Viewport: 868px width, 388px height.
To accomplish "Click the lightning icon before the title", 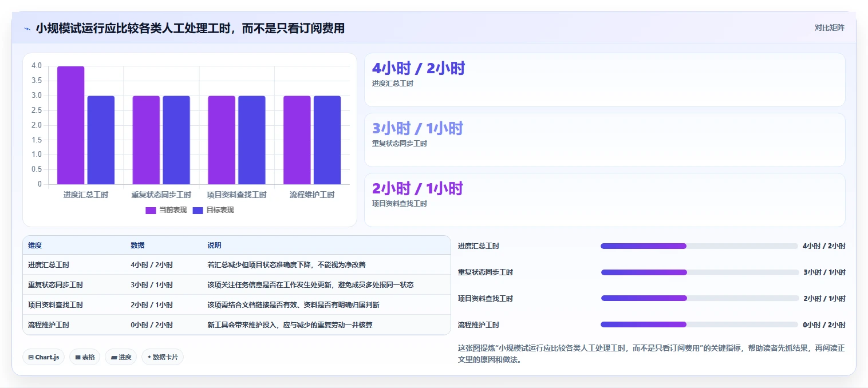I will (x=27, y=28).
